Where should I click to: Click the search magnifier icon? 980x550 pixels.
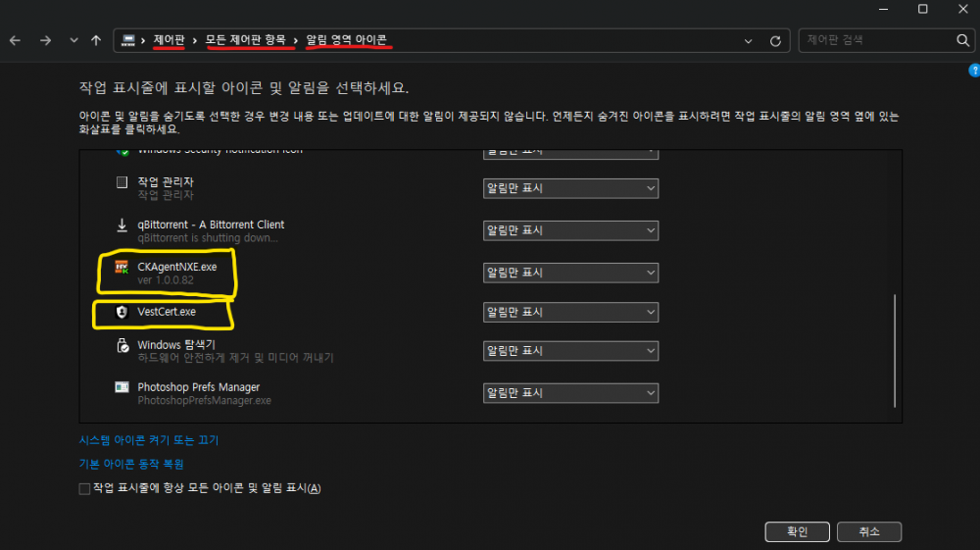point(963,40)
